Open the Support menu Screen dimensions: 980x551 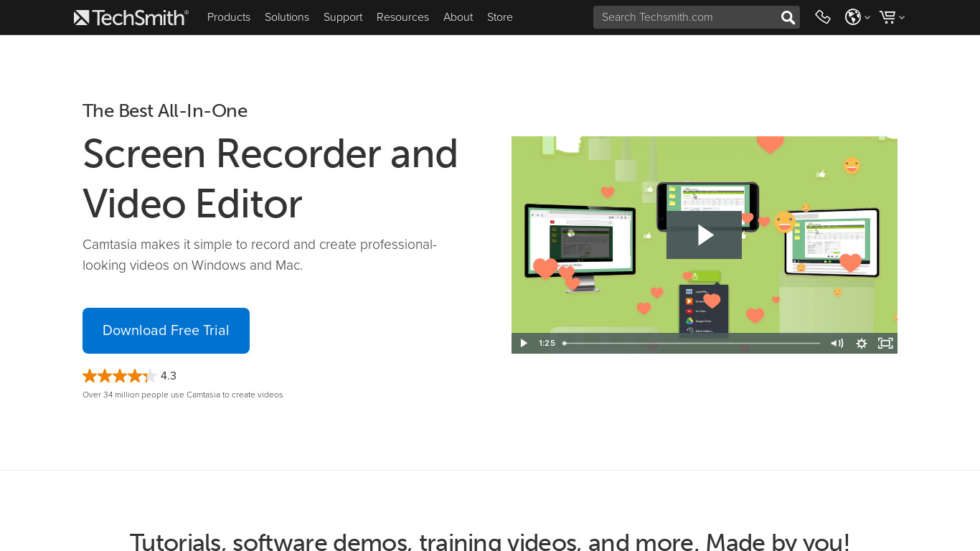click(343, 17)
